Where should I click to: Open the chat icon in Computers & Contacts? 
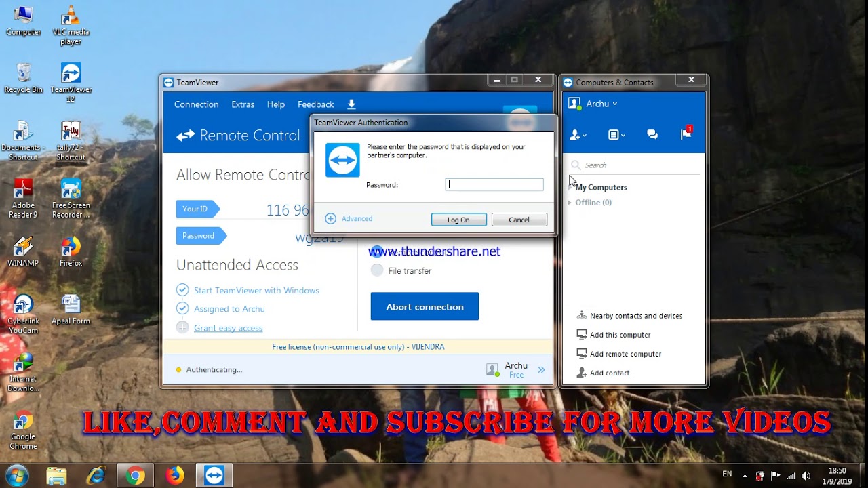[652, 135]
